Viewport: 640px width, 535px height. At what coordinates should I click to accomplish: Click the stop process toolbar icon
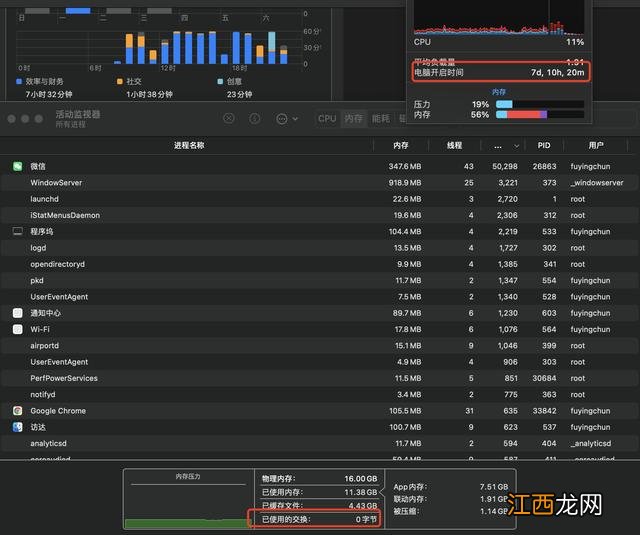pos(229,119)
